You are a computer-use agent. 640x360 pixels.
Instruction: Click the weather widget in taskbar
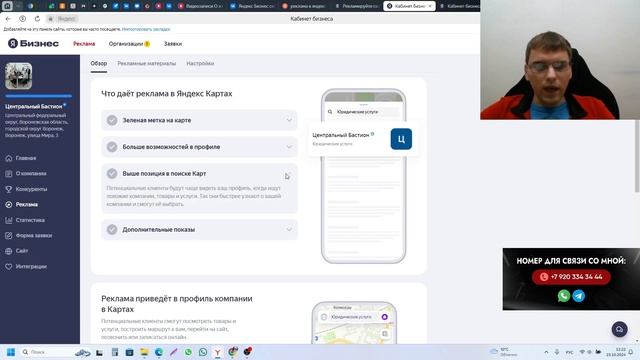(504, 352)
